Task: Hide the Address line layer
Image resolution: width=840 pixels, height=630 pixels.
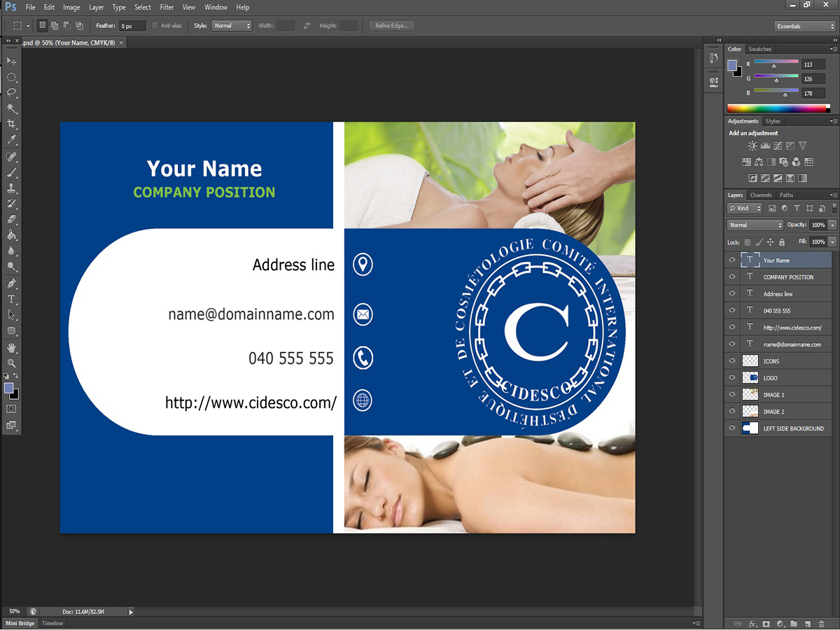Action: (732, 293)
